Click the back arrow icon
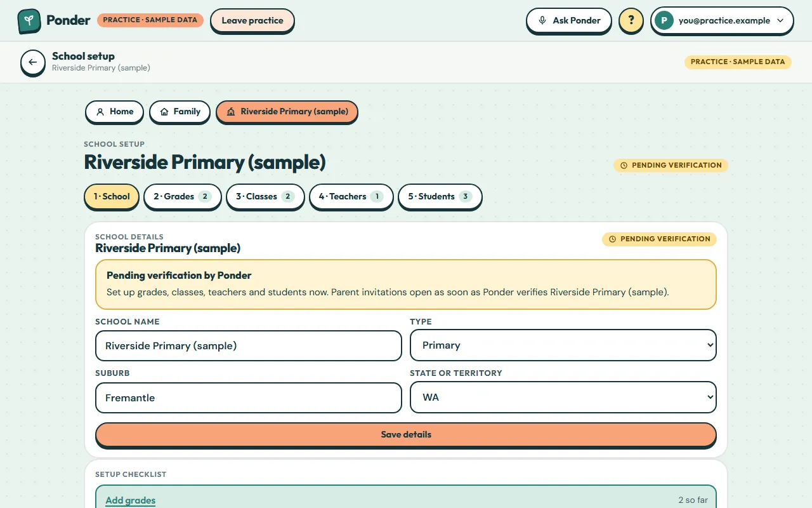Viewport: 812px width, 508px height. (33, 62)
